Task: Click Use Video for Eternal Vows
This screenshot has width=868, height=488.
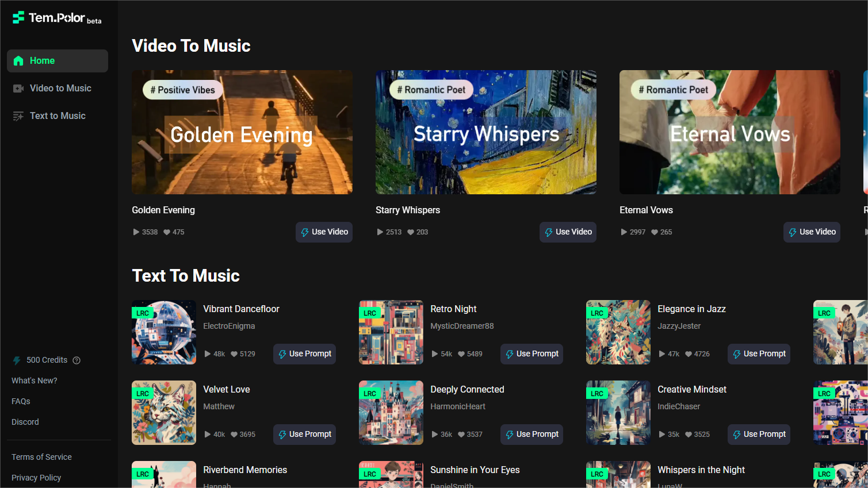Action: tap(812, 232)
